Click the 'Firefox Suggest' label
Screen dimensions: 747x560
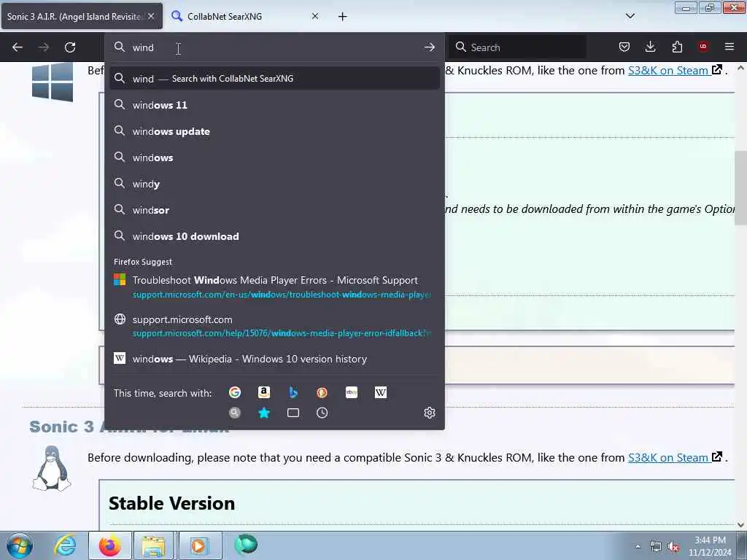143,262
